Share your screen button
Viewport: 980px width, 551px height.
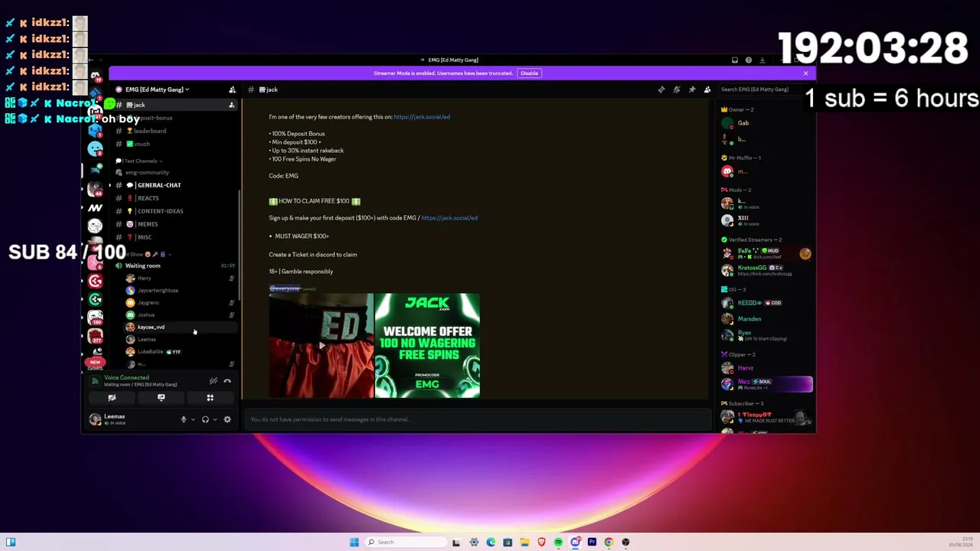[161, 398]
